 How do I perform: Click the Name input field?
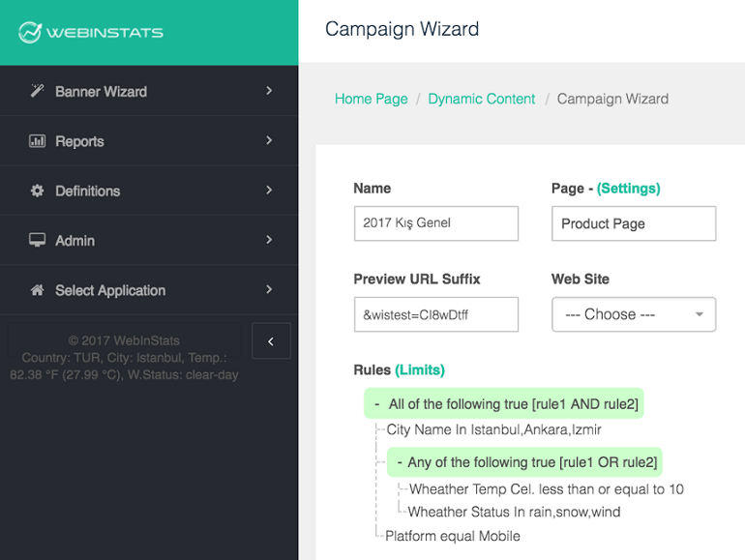pyautogui.click(x=435, y=222)
